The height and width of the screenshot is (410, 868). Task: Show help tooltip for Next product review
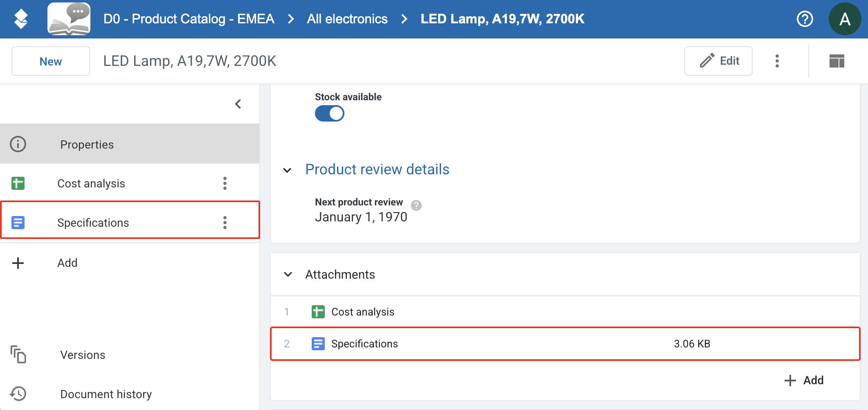coord(416,205)
